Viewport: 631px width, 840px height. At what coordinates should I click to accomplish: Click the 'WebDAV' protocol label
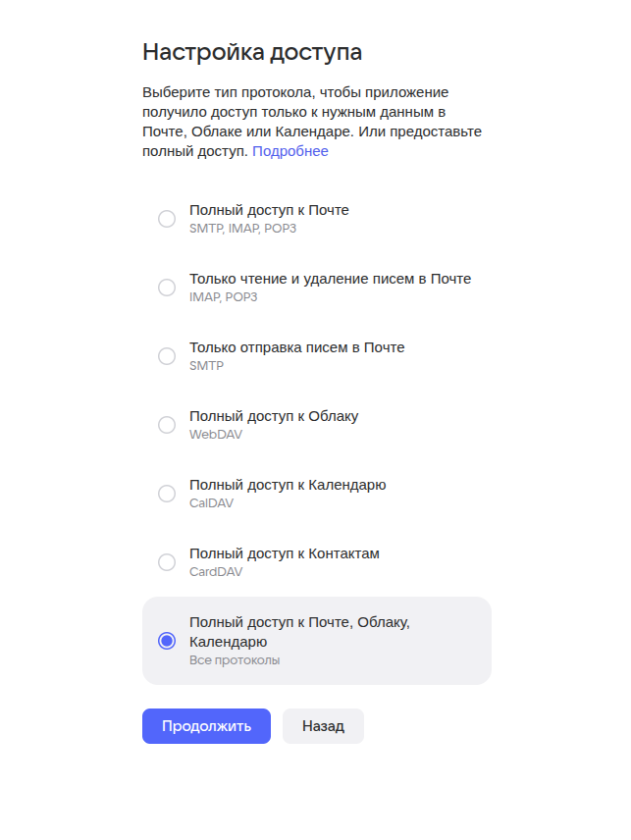click(x=215, y=435)
